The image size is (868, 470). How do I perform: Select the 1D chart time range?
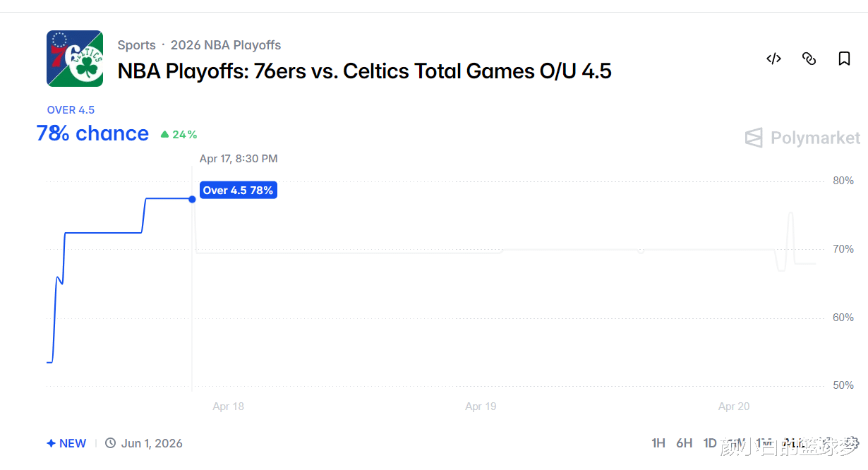pyautogui.click(x=710, y=443)
